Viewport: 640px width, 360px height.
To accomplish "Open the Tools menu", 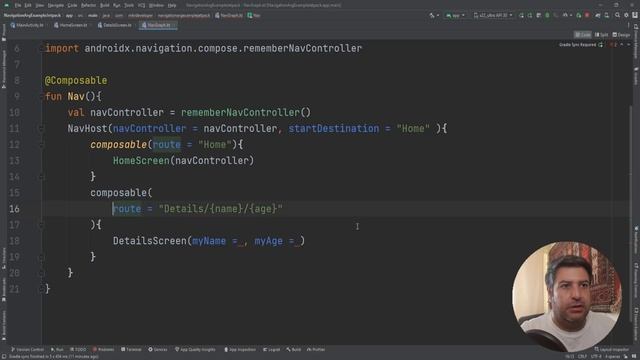I will [x=129, y=5].
